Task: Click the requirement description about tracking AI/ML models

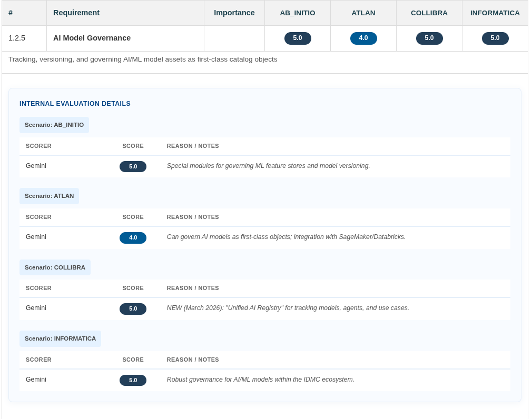Action: tap(143, 59)
